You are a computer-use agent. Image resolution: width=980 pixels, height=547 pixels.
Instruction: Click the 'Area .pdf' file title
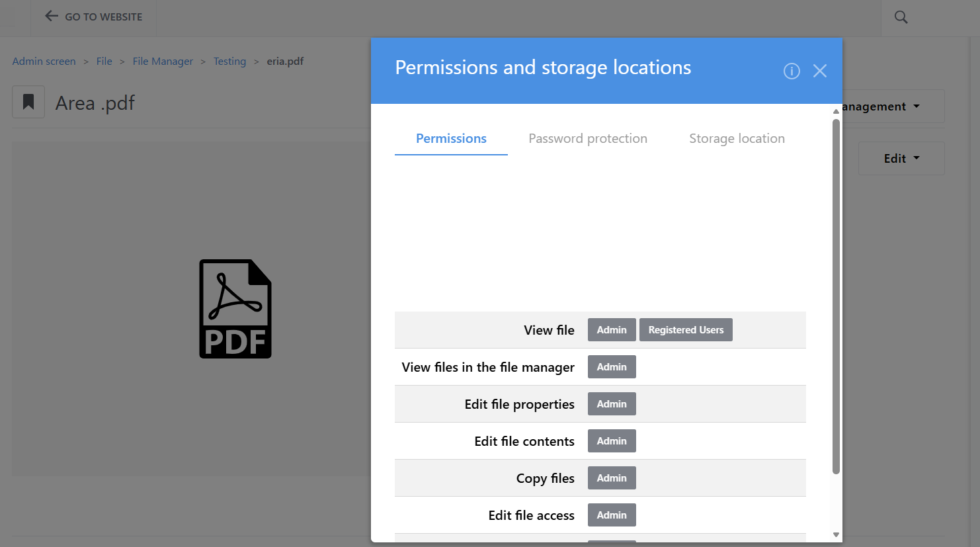pyautogui.click(x=95, y=103)
